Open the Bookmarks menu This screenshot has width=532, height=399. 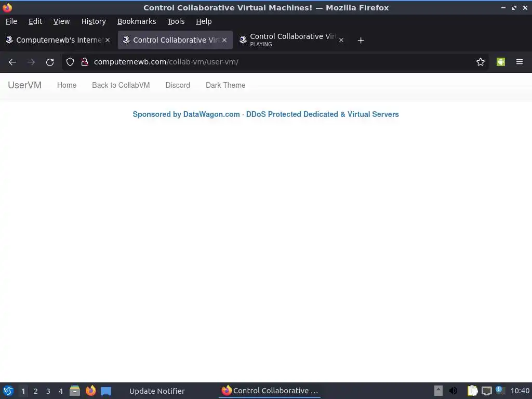(x=137, y=21)
